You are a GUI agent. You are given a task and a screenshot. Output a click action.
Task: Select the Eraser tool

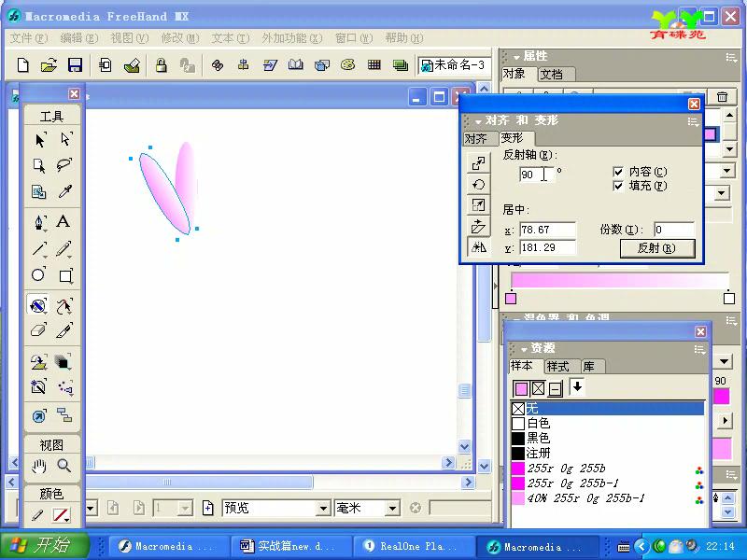(38, 330)
